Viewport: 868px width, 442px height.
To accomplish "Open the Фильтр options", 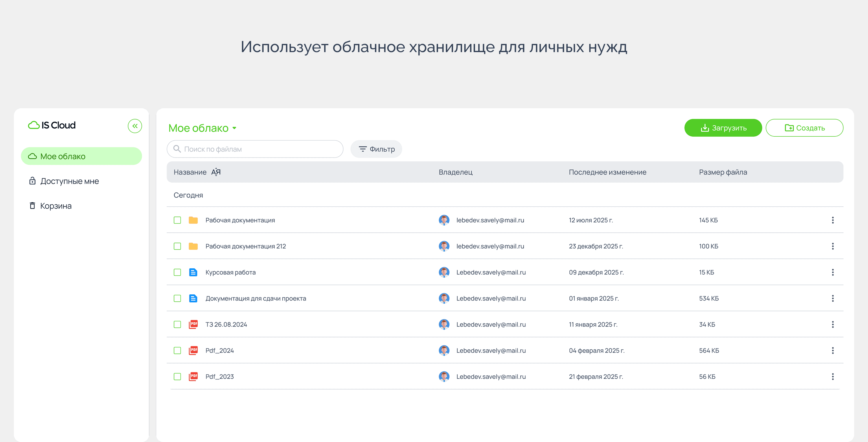I will click(376, 149).
